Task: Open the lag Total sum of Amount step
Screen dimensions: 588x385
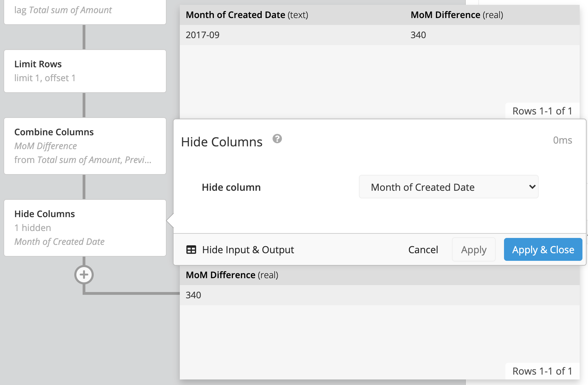Action: click(x=85, y=12)
